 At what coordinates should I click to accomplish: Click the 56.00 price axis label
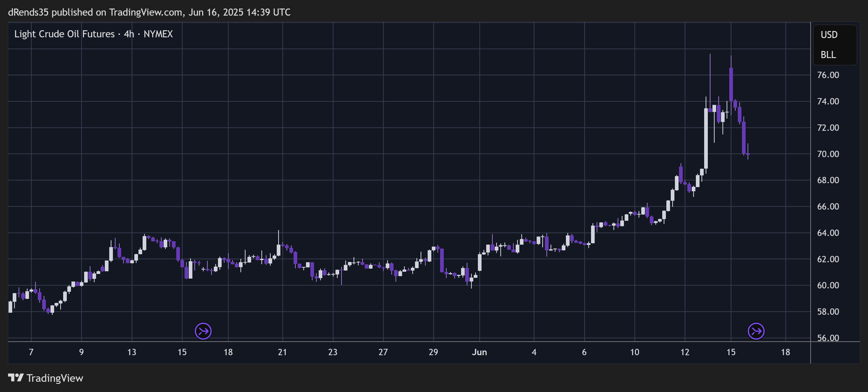pyautogui.click(x=828, y=338)
